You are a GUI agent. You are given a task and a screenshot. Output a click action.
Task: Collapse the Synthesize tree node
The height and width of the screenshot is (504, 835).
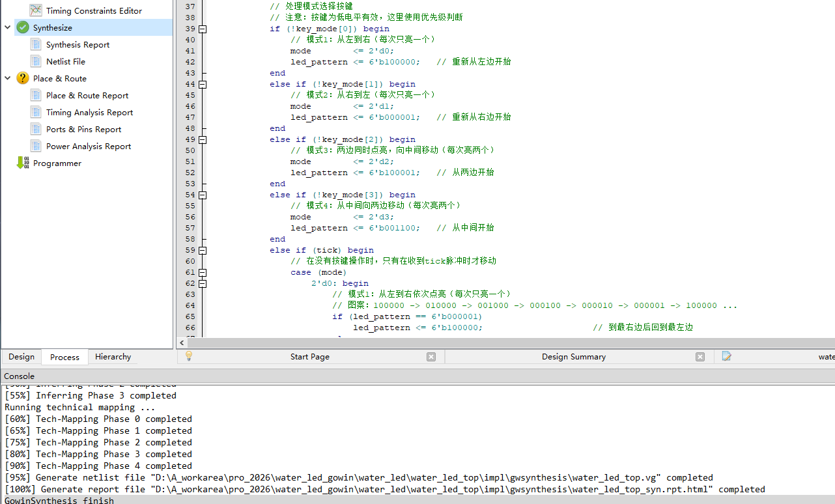[7, 27]
